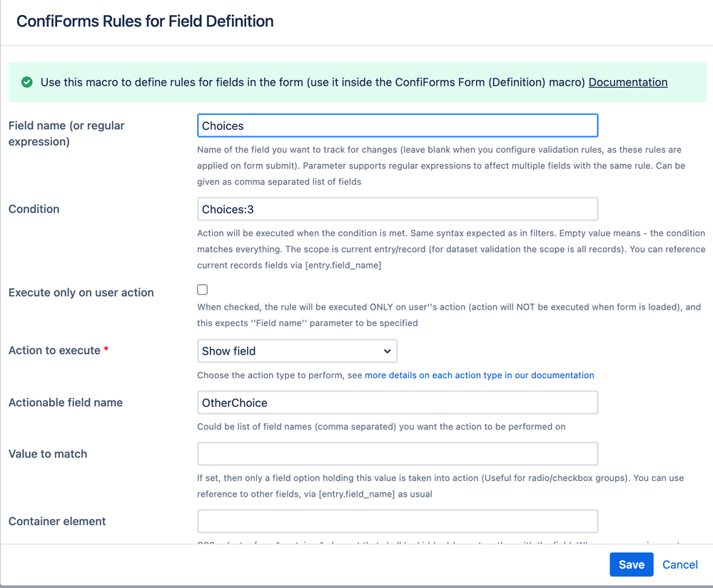
Task: Click the 'Value to match' label
Action: point(48,454)
